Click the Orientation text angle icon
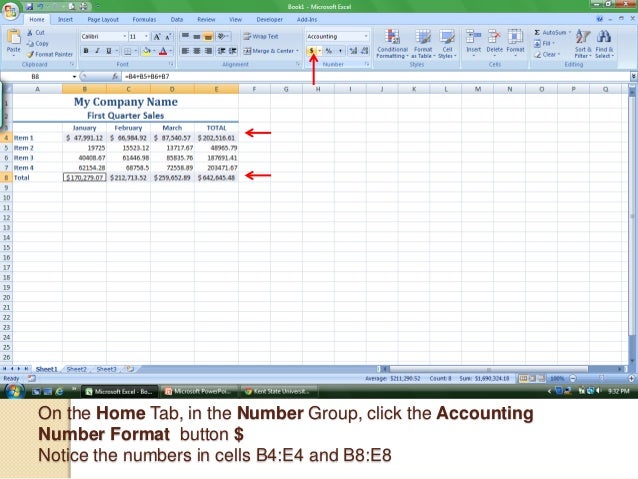 tap(221, 37)
